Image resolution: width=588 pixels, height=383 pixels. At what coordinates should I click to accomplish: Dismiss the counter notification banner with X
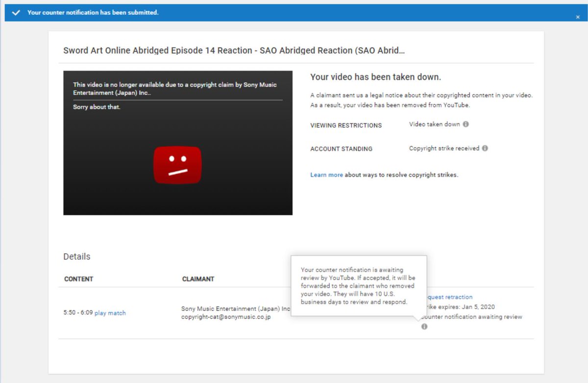578,17
